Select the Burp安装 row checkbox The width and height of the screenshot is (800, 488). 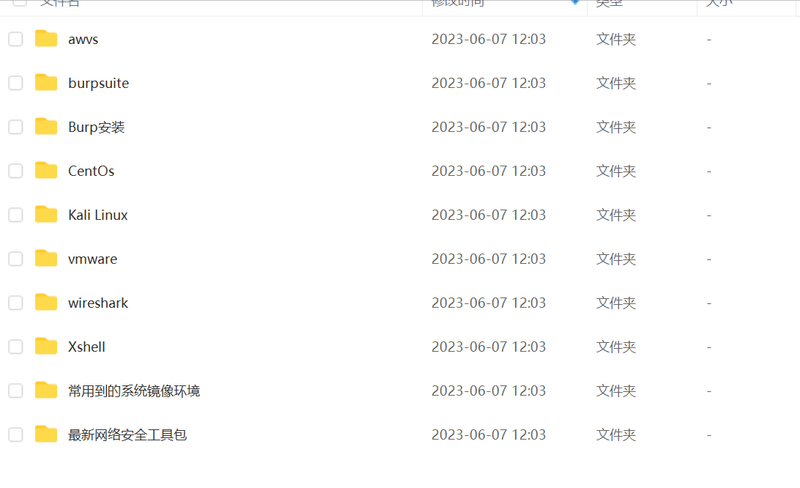pos(16,127)
